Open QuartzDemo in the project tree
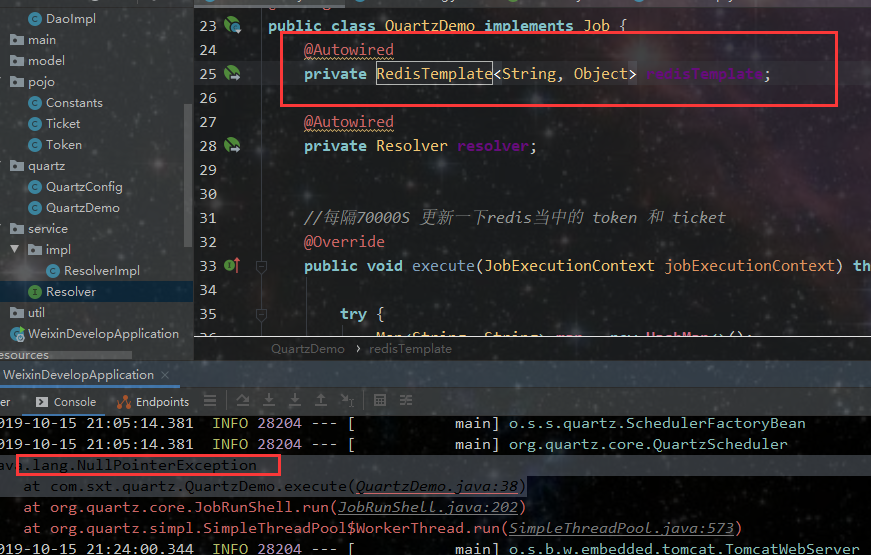871x555 pixels. pos(82,208)
